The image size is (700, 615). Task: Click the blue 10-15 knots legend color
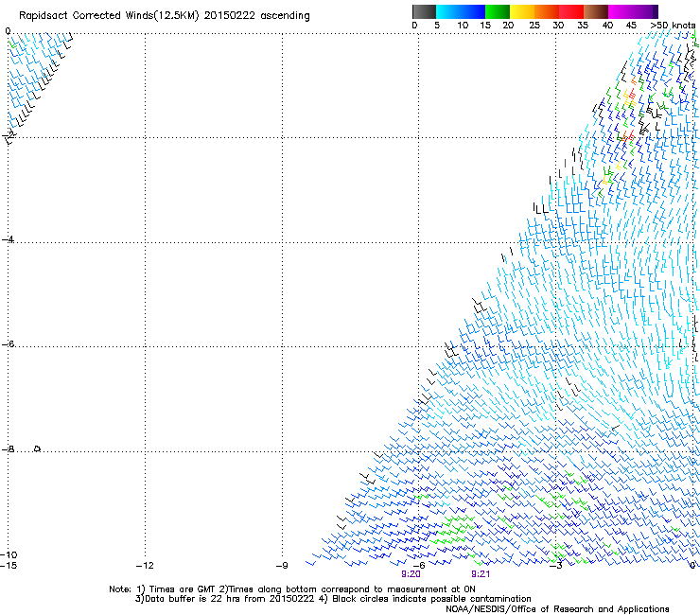[x=473, y=11]
